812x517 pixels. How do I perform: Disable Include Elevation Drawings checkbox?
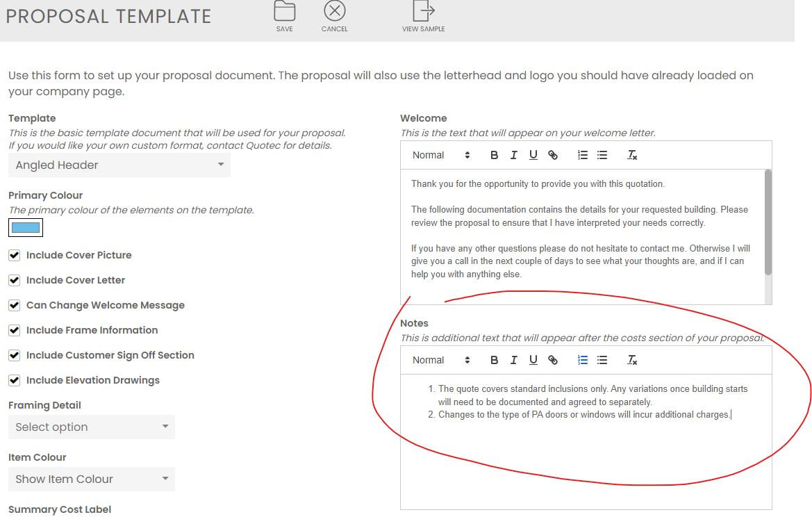(15, 380)
